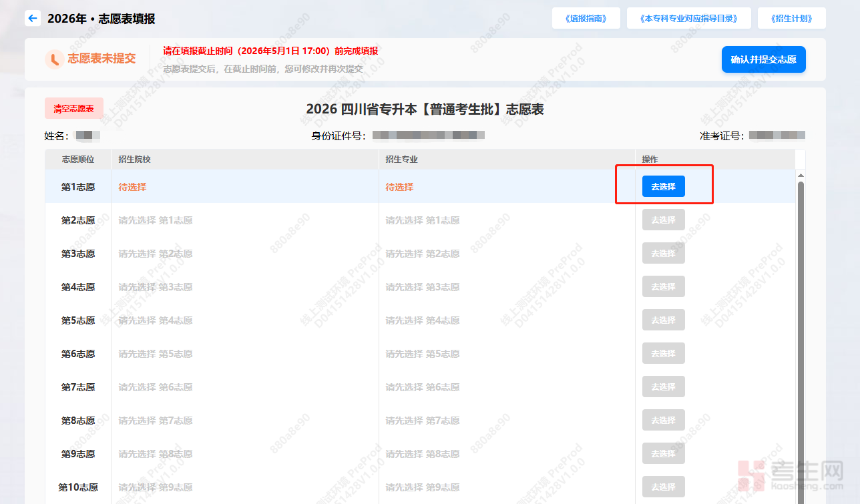Click the 招生专业 column header
This screenshot has height=504, width=860.
coord(401,160)
